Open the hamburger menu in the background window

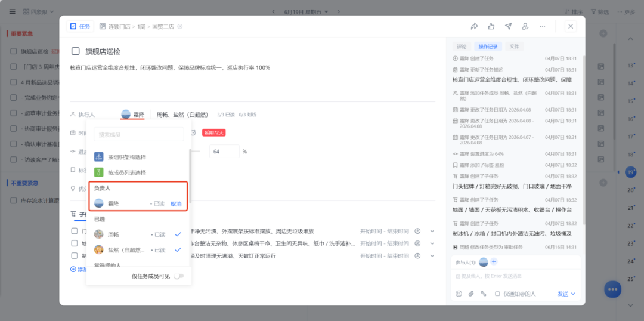click(x=13, y=11)
